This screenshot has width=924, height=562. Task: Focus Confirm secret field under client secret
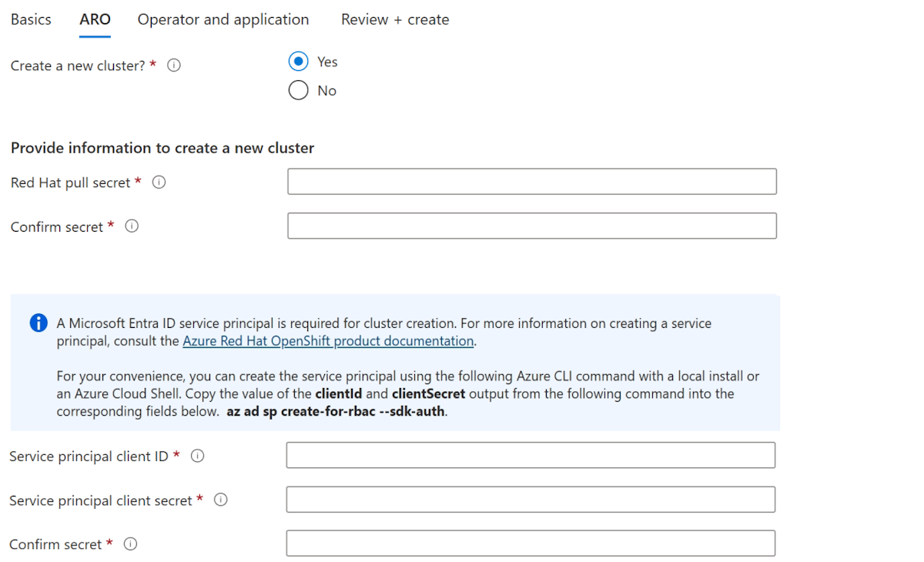point(531,544)
